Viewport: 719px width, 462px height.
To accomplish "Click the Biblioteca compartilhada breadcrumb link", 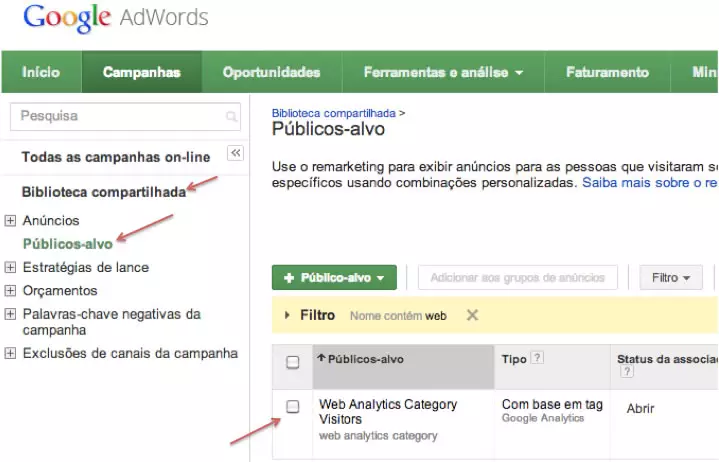I will (x=333, y=113).
